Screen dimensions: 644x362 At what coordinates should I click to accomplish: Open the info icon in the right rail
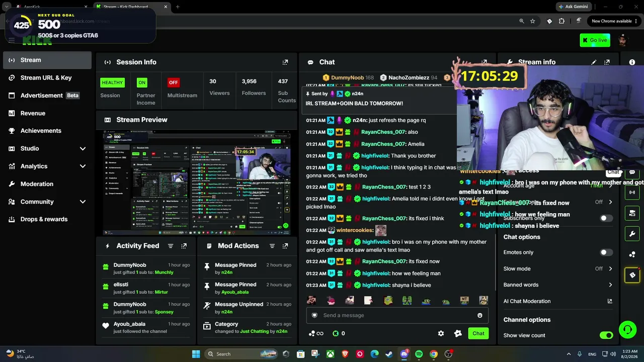click(x=632, y=62)
